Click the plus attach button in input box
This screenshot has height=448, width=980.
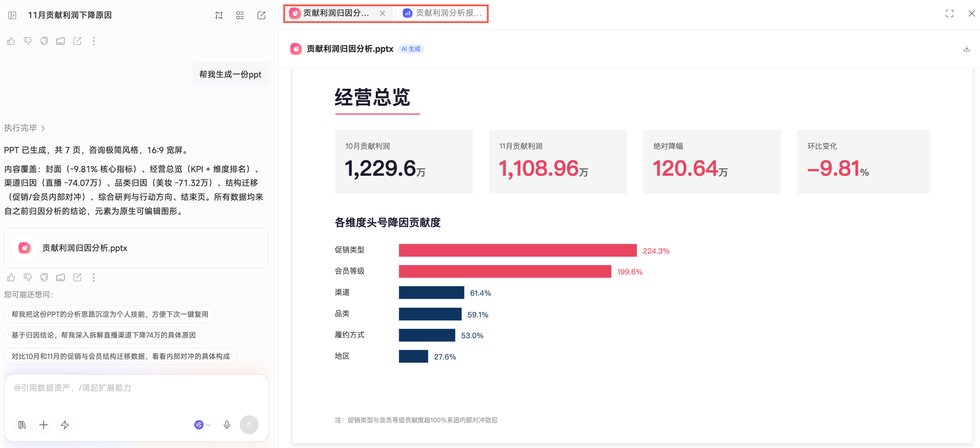[43, 425]
